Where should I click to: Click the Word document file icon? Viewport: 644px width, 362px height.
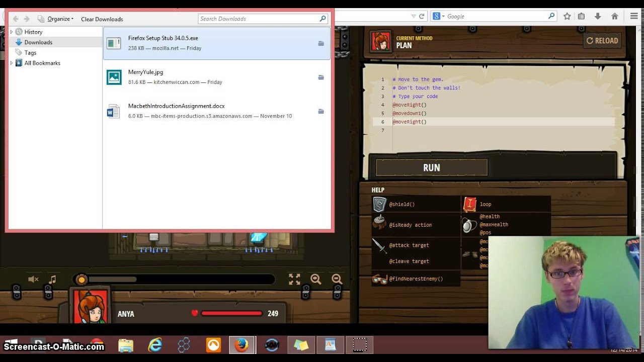pyautogui.click(x=113, y=111)
